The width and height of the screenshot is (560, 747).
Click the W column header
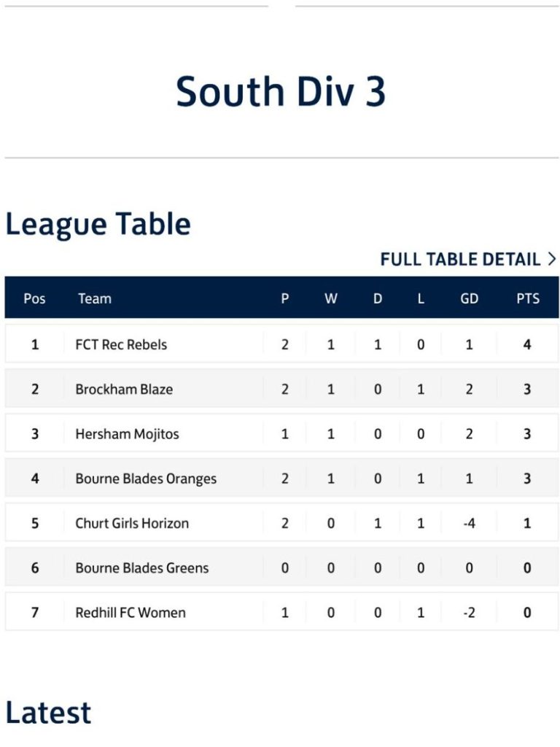coord(331,298)
